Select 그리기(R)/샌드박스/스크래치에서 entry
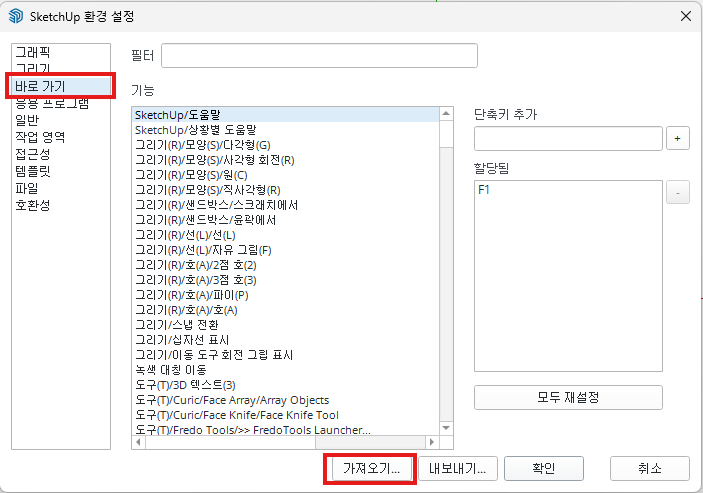The height and width of the screenshot is (493, 703). pyautogui.click(x=286, y=205)
